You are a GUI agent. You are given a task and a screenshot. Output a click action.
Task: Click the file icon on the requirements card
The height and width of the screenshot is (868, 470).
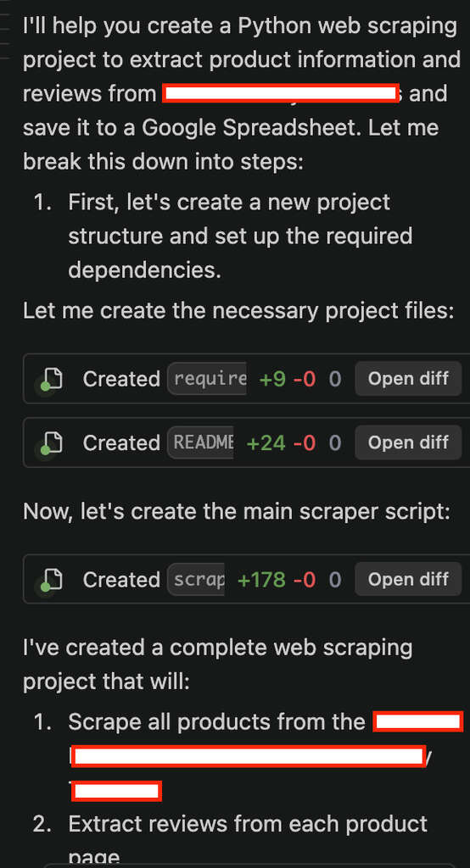[50, 379]
